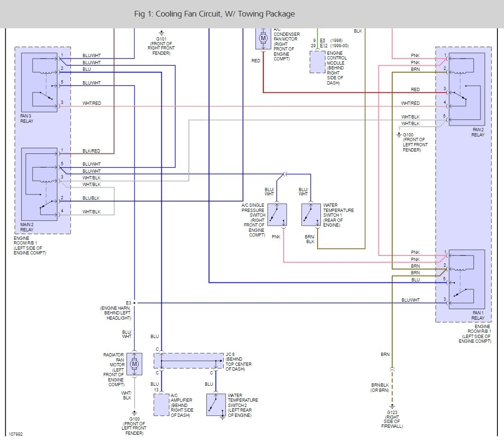The image size is (504, 440).
Task: Click the Engine Room R/B 1 label on left
Action: tap(30, 246)
